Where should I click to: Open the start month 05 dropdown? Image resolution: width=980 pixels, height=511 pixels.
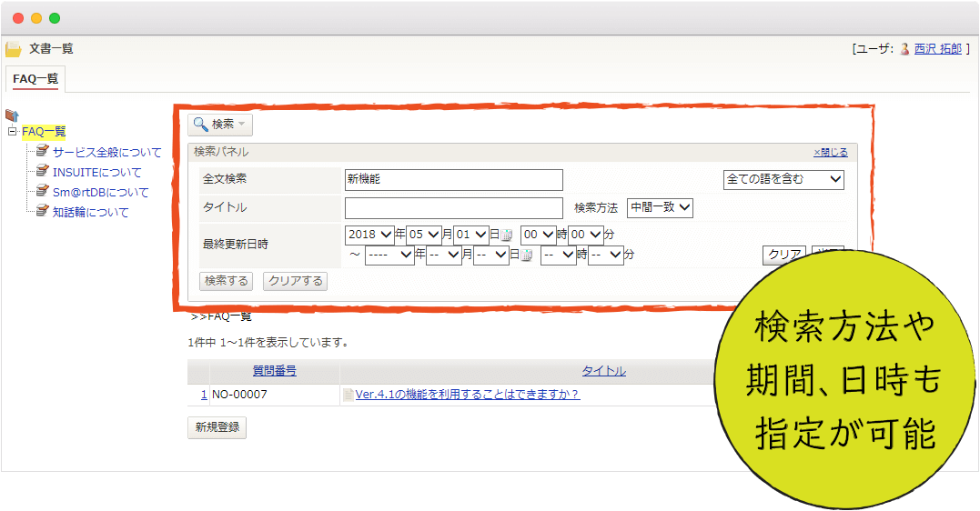(424, 235)
